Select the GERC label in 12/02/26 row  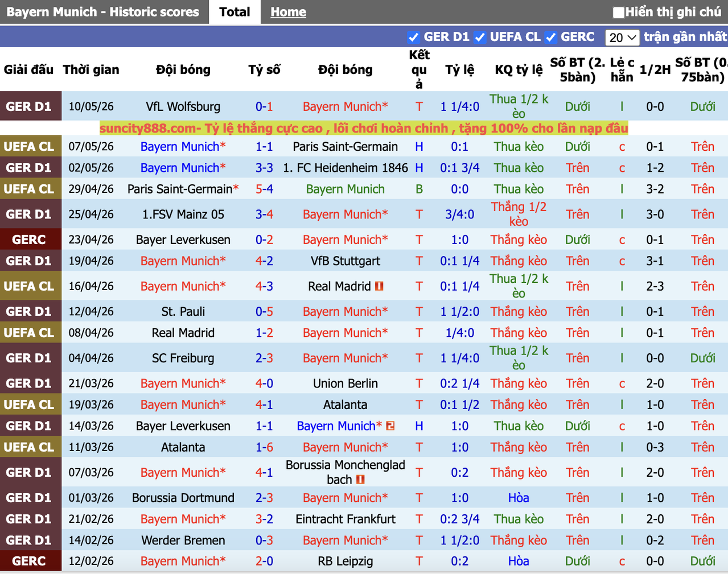(28, 561)
